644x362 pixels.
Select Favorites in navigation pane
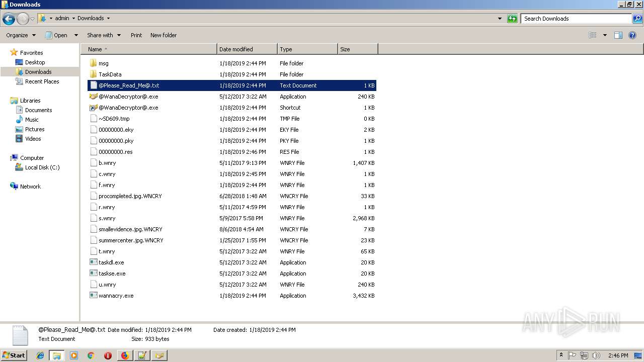pos(31,53)
